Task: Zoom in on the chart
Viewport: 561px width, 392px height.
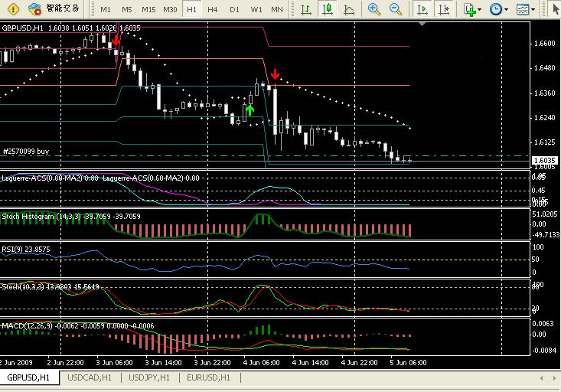Action: tap(374, 9)
